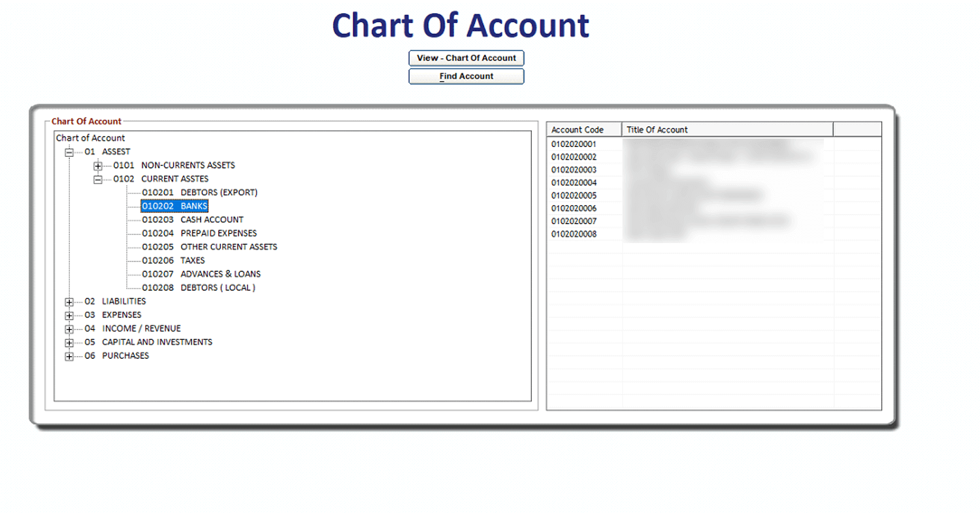Expand the 02 LIABILITIES node

69,302
